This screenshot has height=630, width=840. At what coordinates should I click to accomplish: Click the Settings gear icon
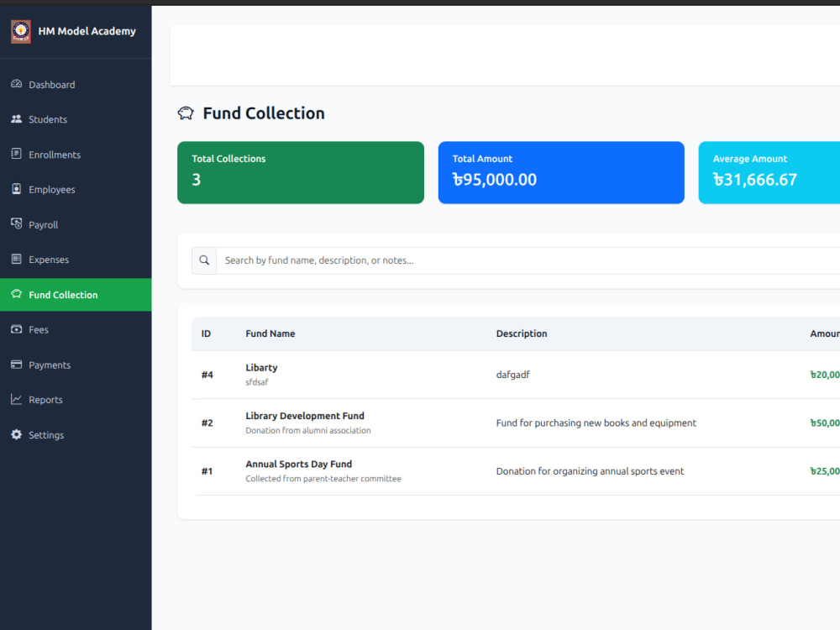point(17,434)
